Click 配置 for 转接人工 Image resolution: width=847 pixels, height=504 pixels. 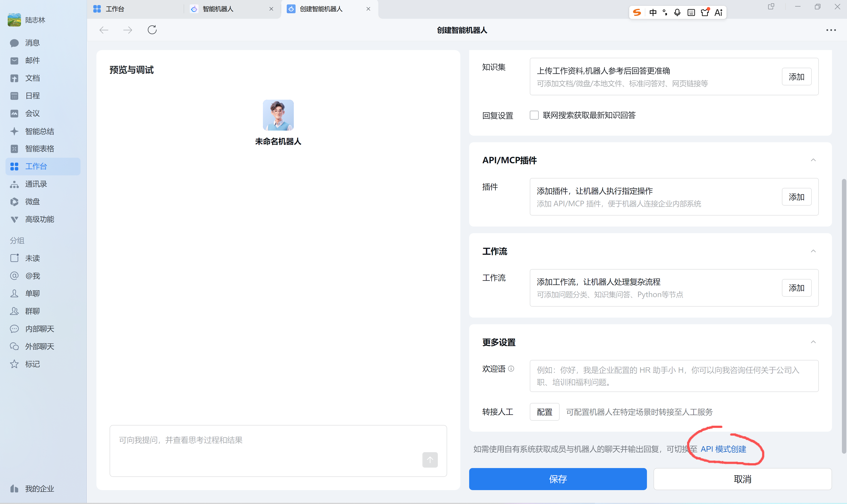click(x=545, y=412)
